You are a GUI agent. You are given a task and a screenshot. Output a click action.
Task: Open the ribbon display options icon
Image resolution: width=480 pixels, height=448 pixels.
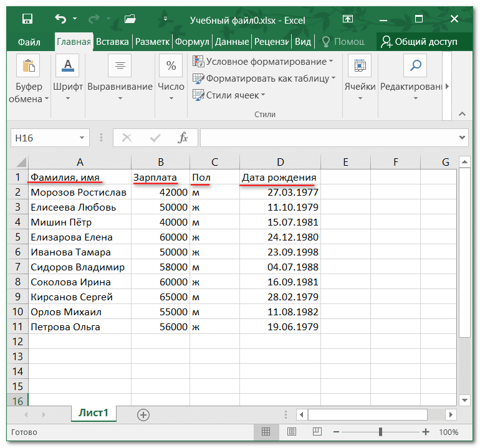pyautogui.click(x=347, y=19)
